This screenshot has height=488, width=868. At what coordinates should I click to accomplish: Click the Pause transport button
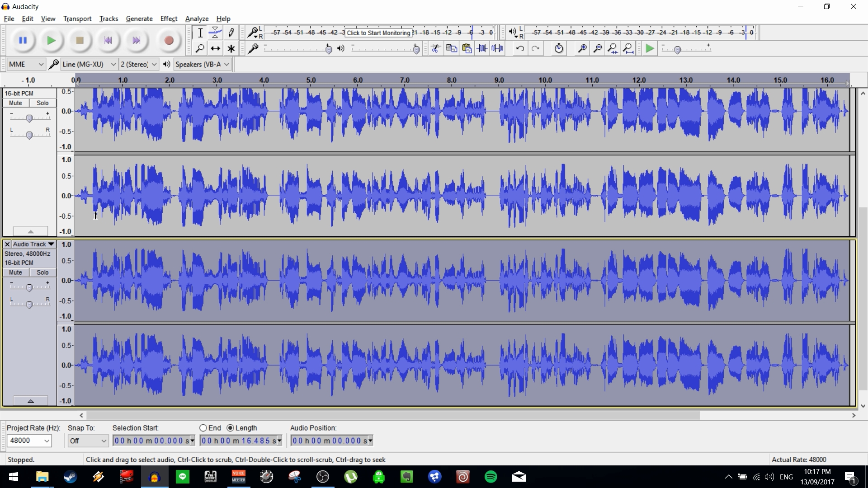(x=23, y=41)
